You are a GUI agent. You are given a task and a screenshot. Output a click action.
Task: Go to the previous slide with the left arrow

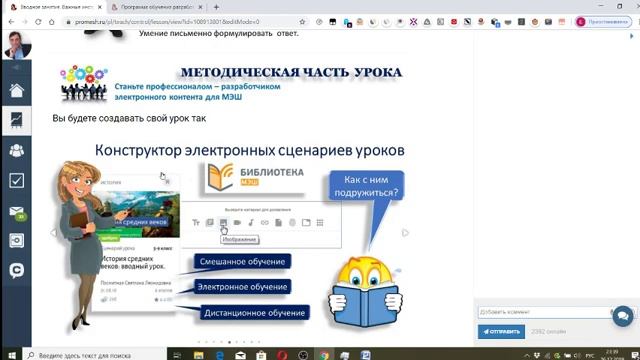pos(53,233)
